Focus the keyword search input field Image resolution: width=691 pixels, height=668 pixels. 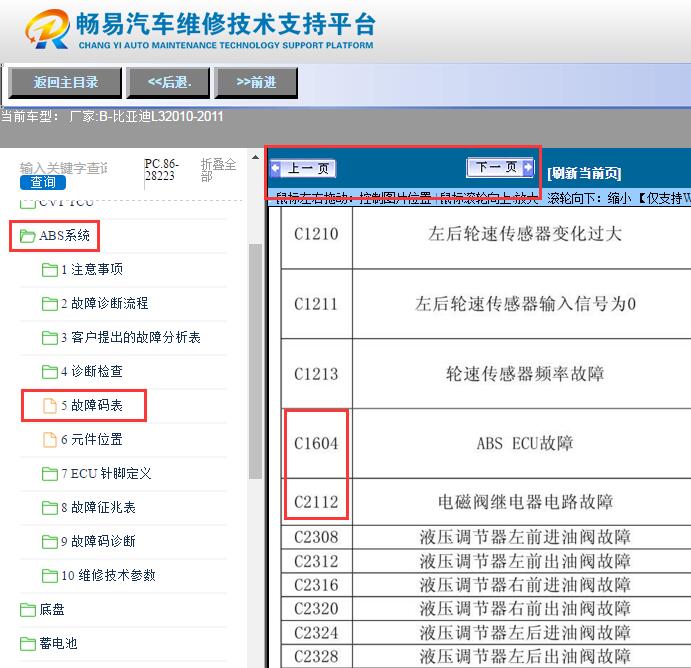point(64,168)
